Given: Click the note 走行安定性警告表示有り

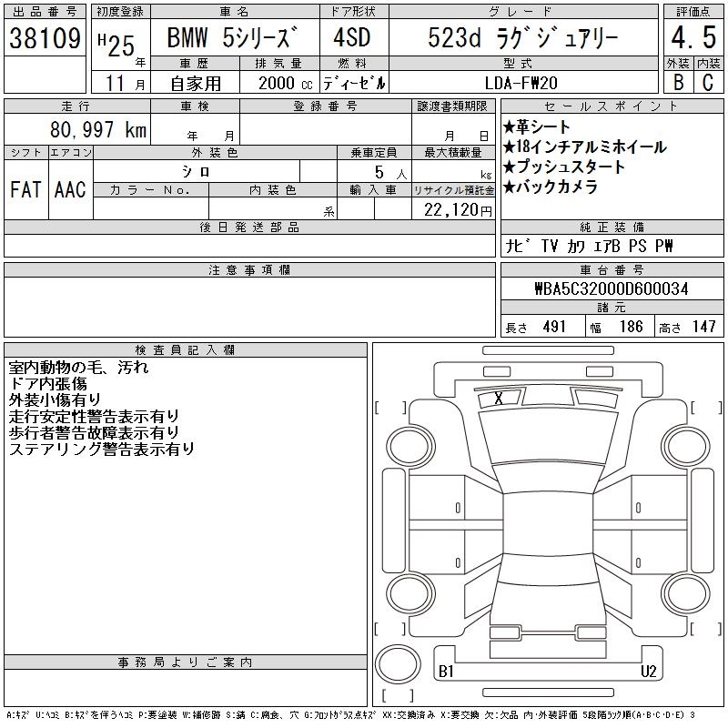Looking at the screenshot, I should click(x=94, y=416).
